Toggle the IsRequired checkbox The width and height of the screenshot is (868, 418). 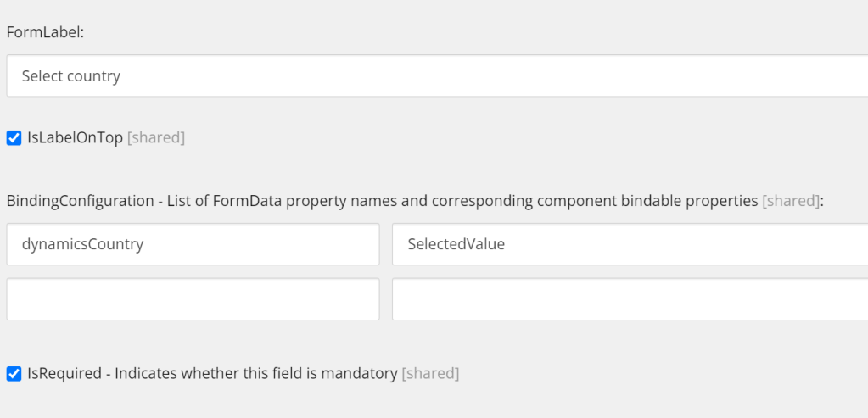[x=14, y=374]
